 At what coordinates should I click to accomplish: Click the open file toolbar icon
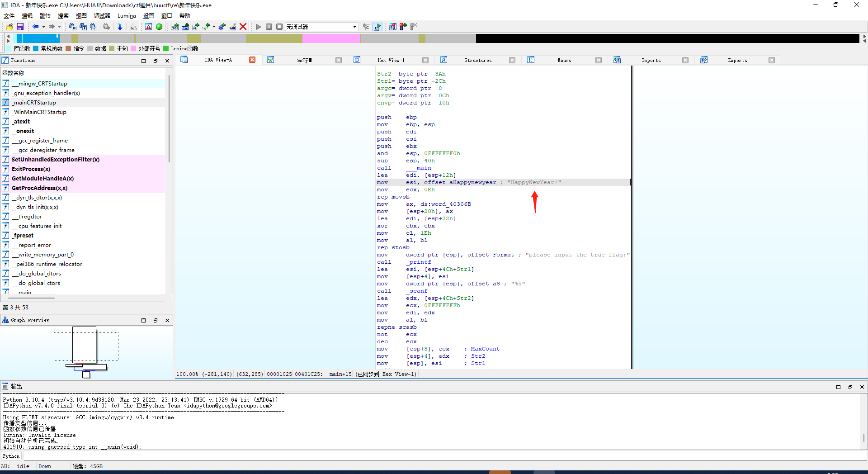(9, 27)
